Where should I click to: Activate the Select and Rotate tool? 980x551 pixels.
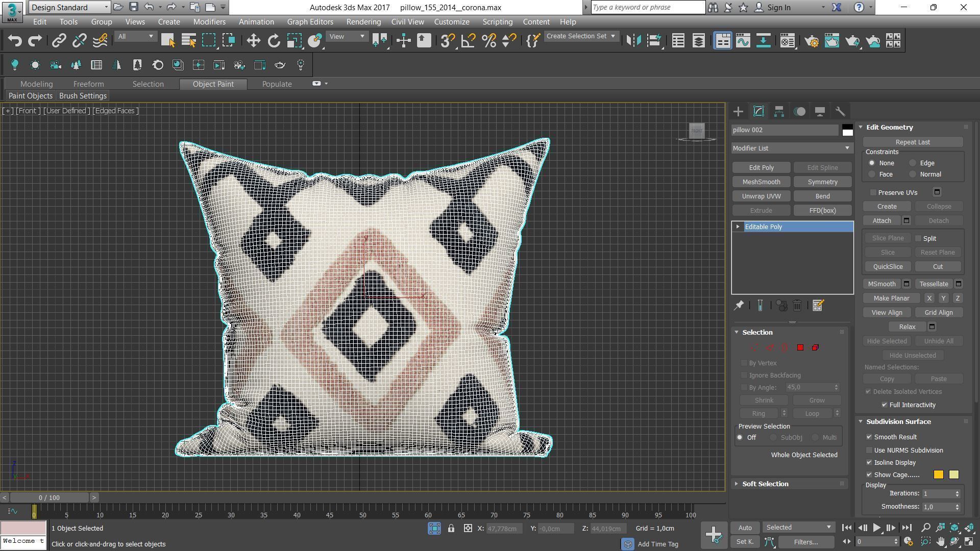[274, 41]
